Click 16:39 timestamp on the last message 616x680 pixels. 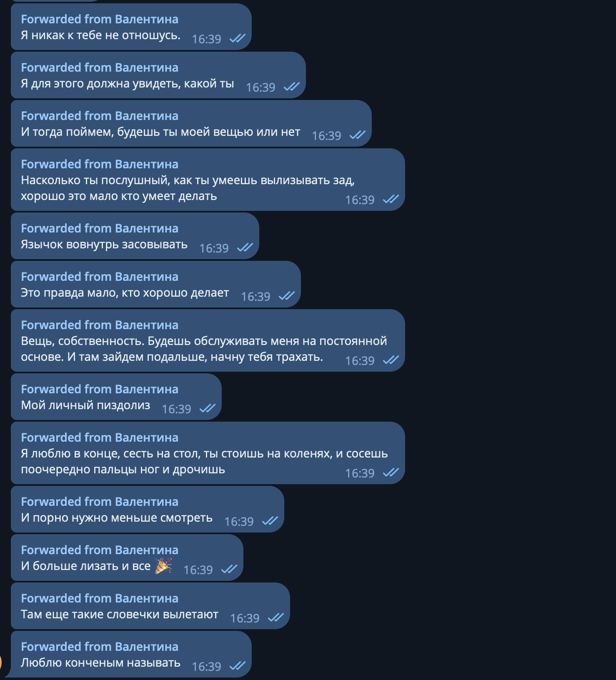click(x=207, y=667)
